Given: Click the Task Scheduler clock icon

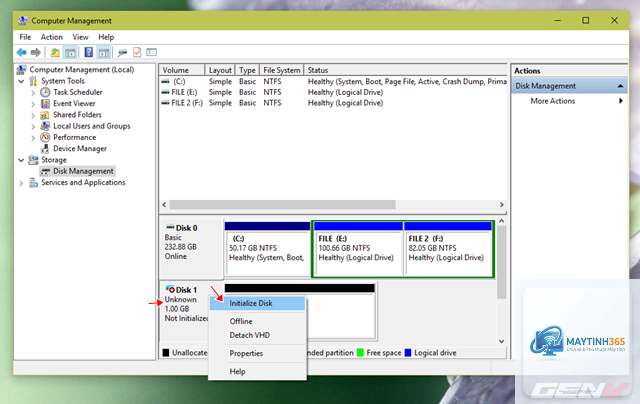Looking at the screenshot, I should coord(45,92).
